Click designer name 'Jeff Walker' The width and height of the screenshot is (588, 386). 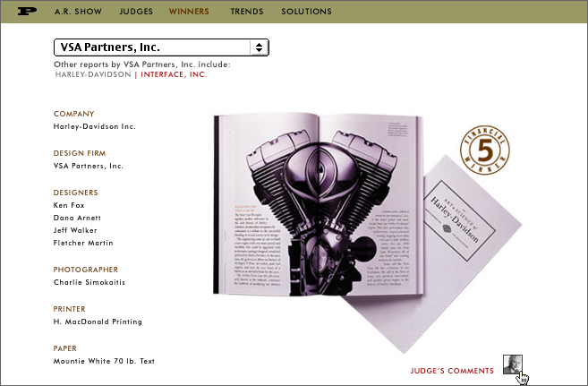pyautogui.click(x=75, y=230)
